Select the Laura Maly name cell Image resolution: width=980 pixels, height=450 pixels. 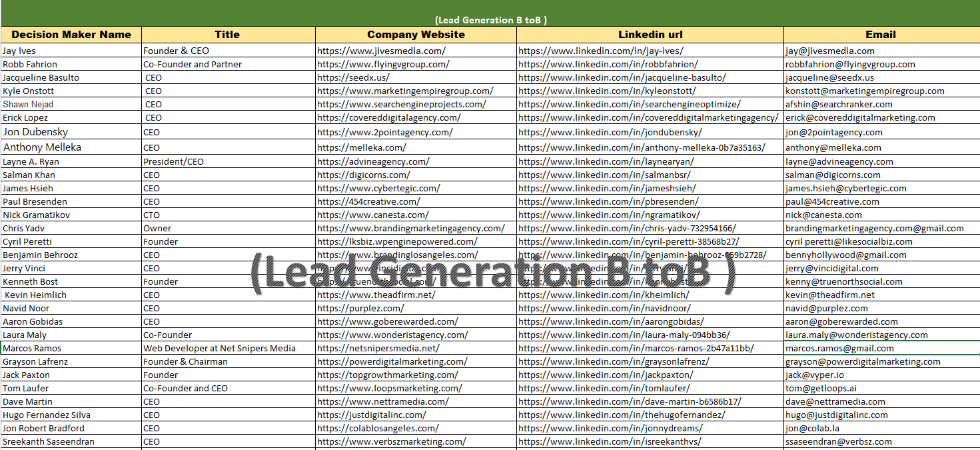71,335
